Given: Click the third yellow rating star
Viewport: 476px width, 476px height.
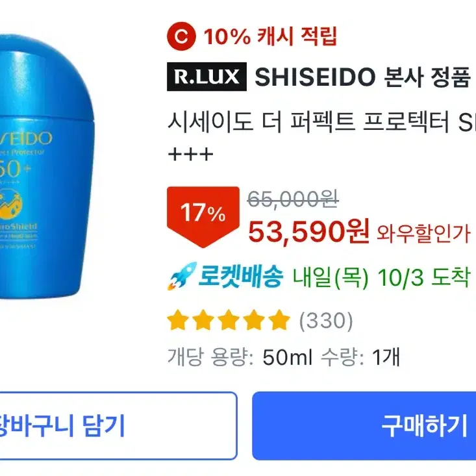Looking at the screenshot, I should pyautogui.click(x=229, y=320).
